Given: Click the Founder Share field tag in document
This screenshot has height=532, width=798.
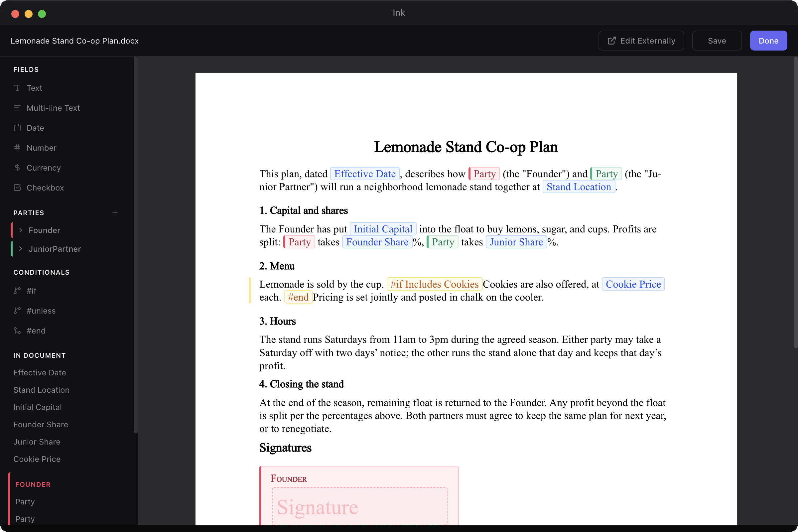Looking at the screenshot, I should pos(377,242).
